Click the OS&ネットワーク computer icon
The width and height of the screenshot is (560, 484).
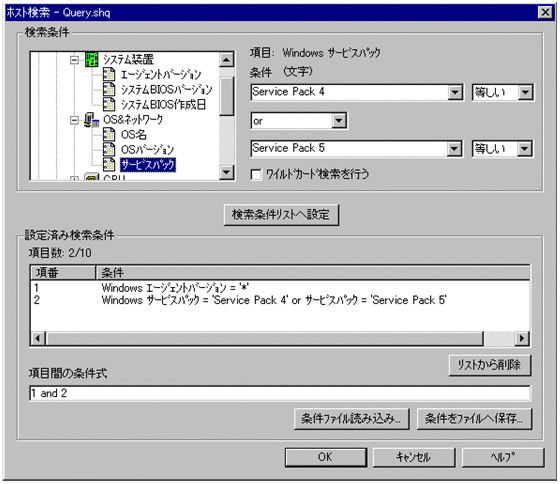[91, 120]
